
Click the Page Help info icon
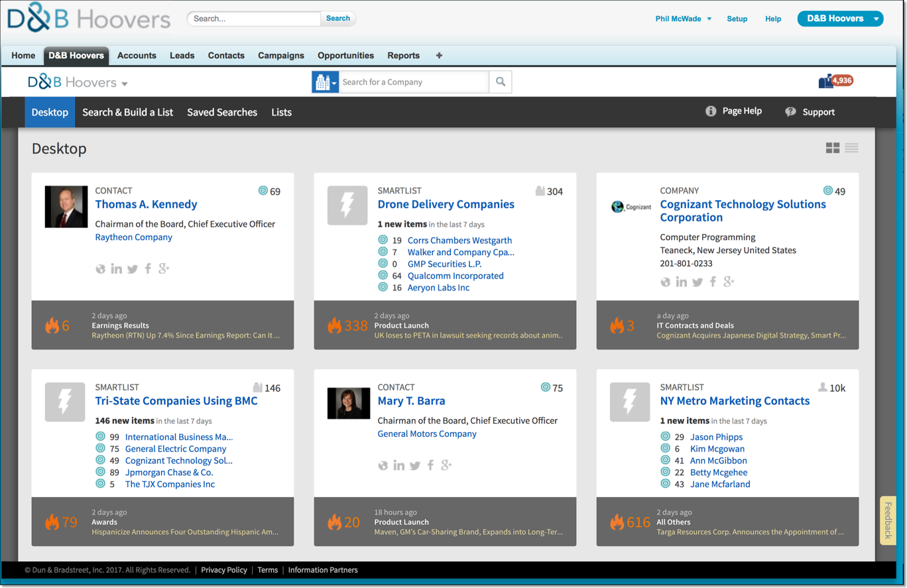pyautogui.click(x=711, y=111)
